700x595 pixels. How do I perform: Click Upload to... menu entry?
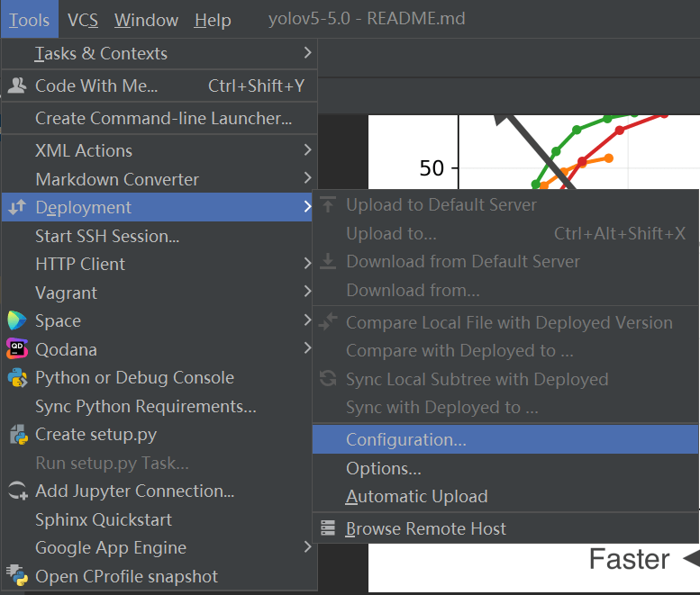coord(505,233)
